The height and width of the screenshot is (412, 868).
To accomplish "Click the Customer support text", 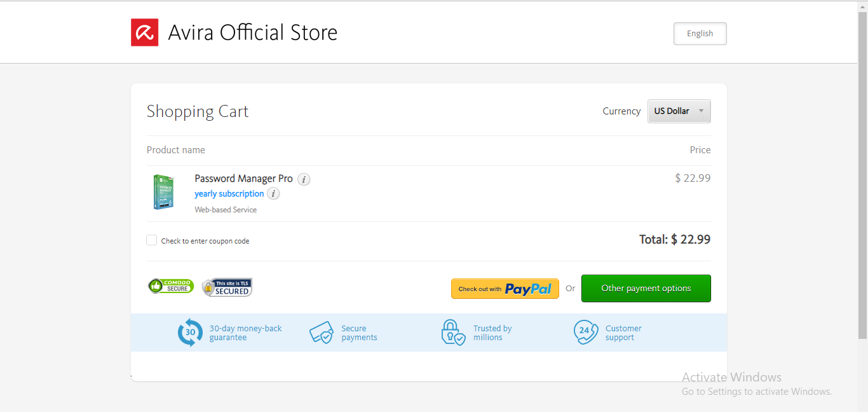I will point(623,333).
